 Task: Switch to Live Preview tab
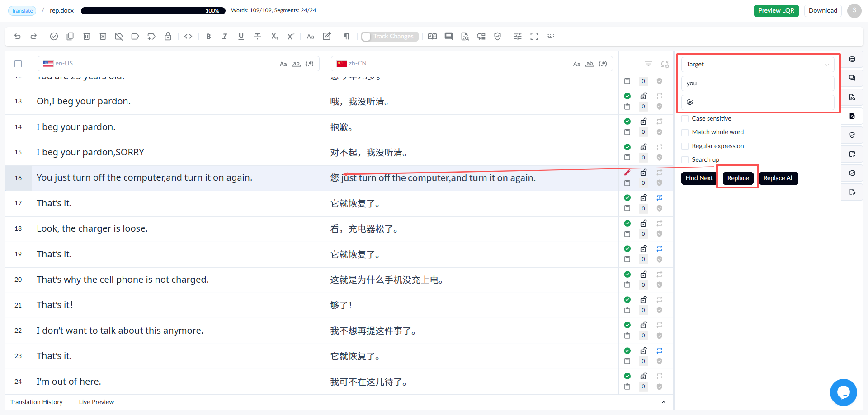tap(96, 402)
